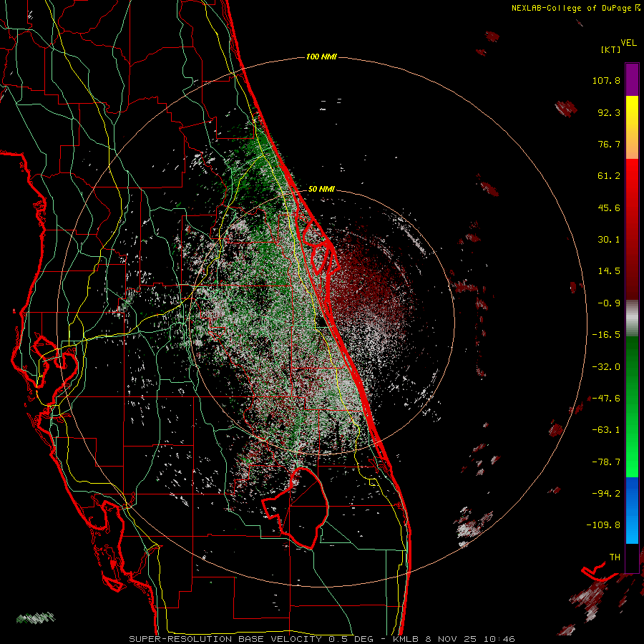Click the purple segment of color bar
This screenshot has width=644, height=644.
point(632,79)
